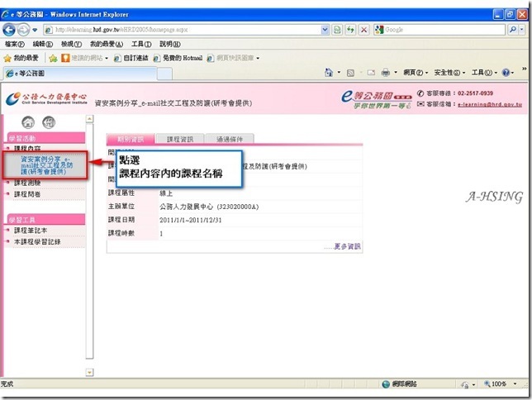Open the 課程問卷 sidebar item
Viewport: 532px width, 400px height.
[27, 194]
